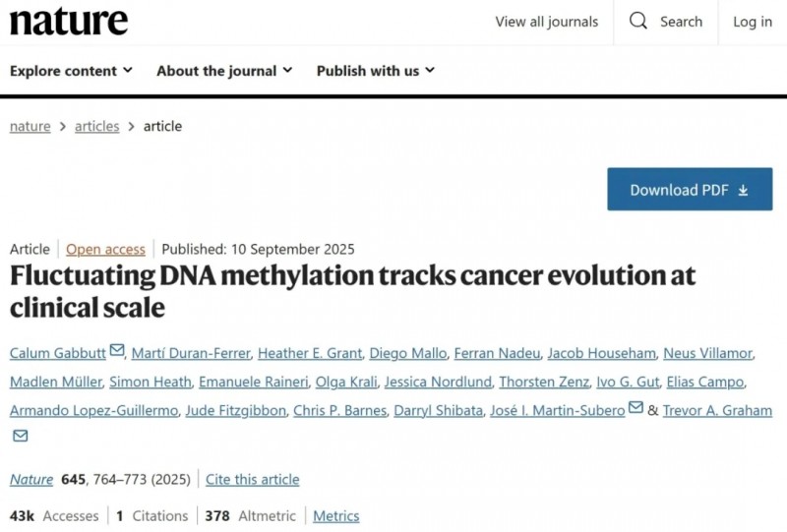
Task: Open the About the journal dropdown
Action: tap(224, 71)
